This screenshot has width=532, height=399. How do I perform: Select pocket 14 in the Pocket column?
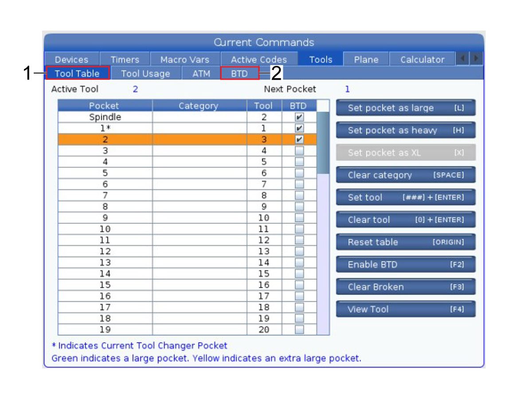tap(105, 274)
